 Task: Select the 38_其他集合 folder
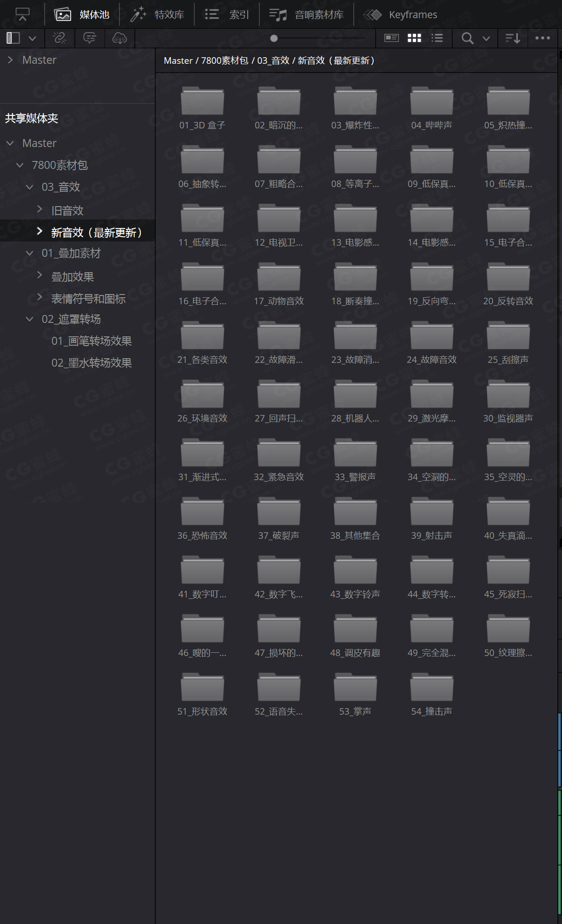355,518
